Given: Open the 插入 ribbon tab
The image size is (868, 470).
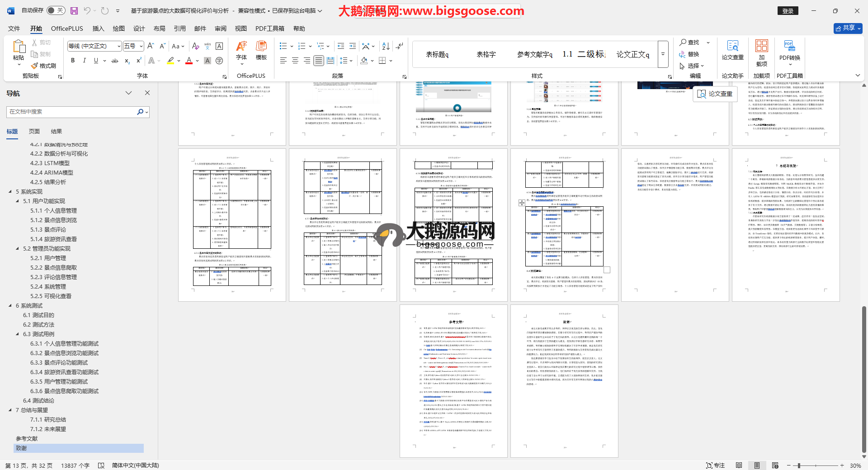Looking at the screenshot, I should click(x=98, y=28).
